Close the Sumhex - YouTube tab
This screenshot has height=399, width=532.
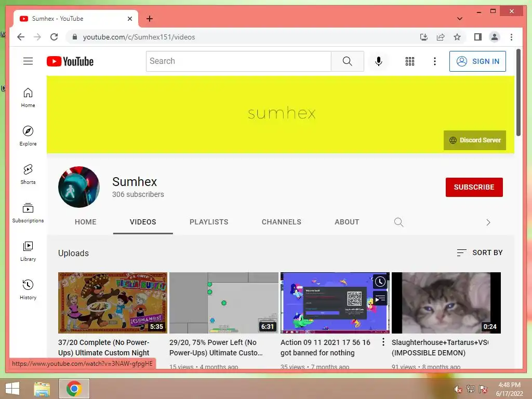click(129, 19)
